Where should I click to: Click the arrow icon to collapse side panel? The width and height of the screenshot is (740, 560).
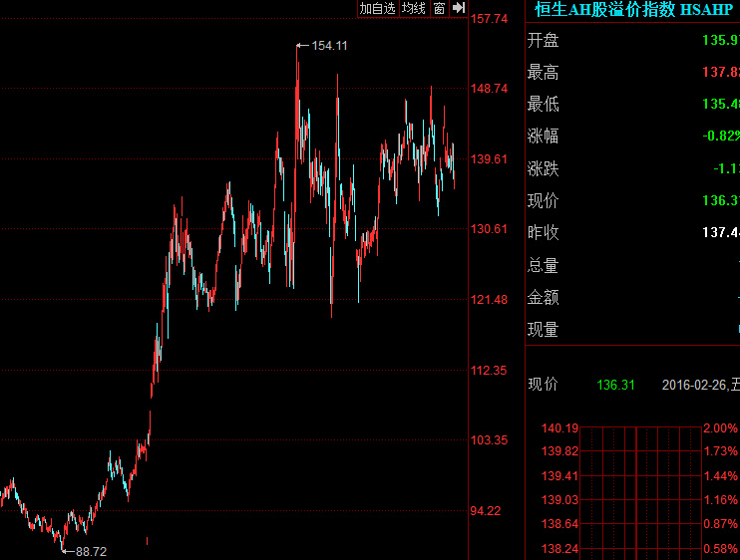point(459,8)
